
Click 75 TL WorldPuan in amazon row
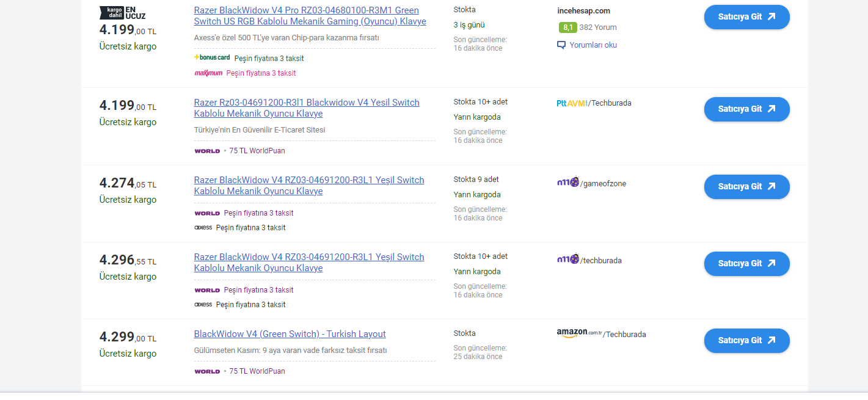(257, 371)
